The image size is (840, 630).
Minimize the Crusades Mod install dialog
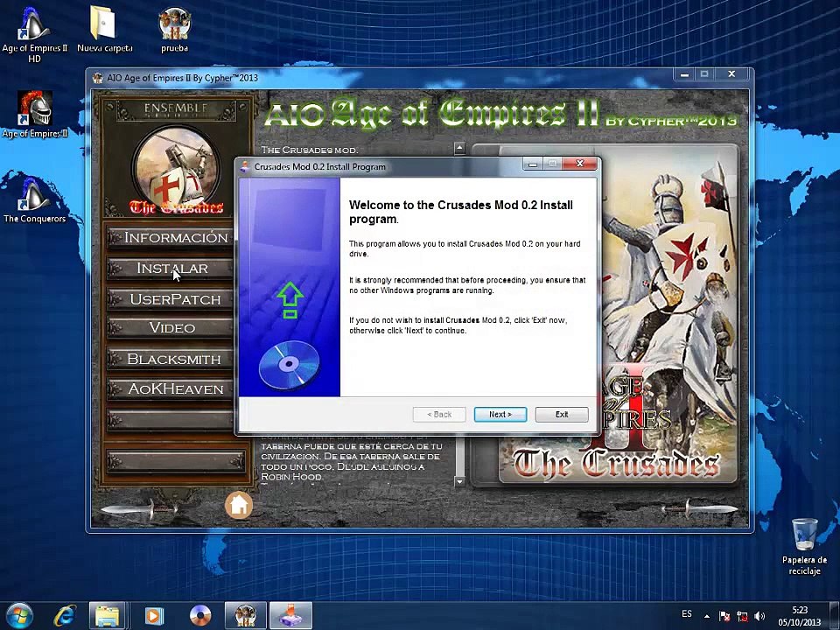coord(533,164)
